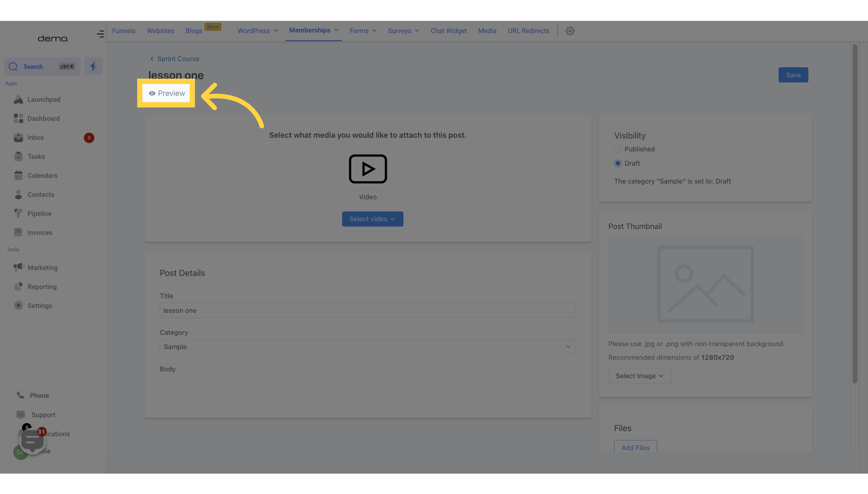The height and width of the screenshot is (494, 868).
Task: Click the lightning bolt quick actions icon
Action: 93,67
